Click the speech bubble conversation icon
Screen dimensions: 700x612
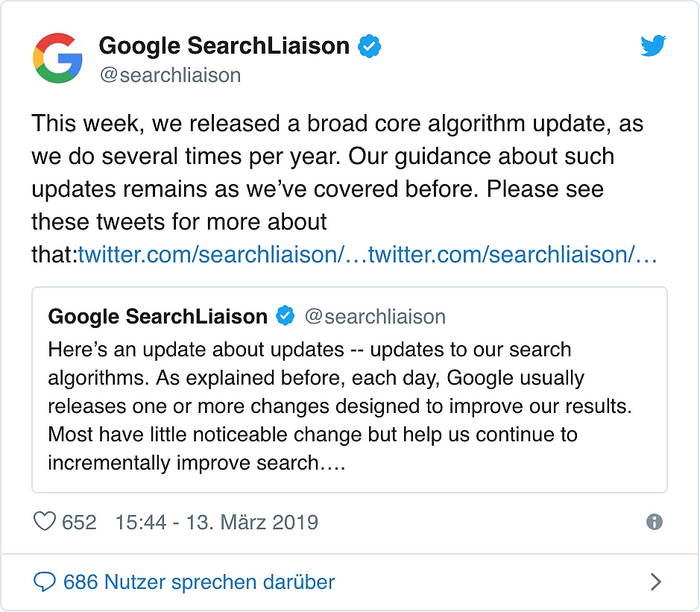tap(45, 581)
